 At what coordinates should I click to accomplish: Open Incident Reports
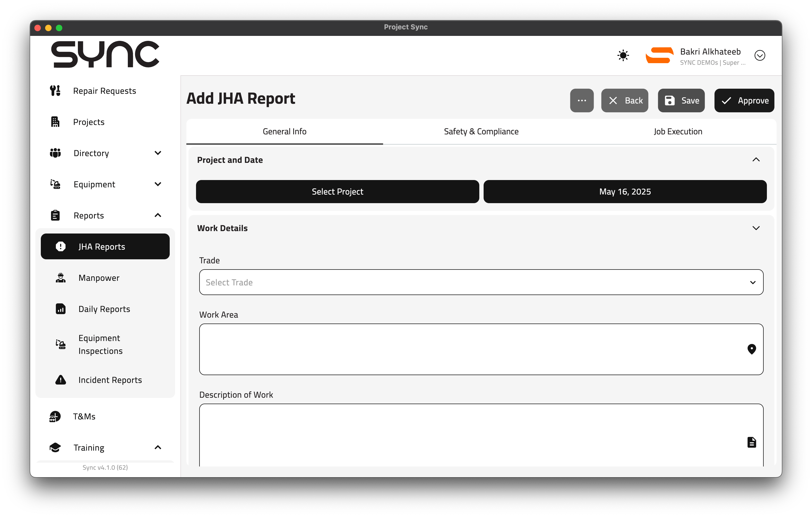click(x=105, y=380)
